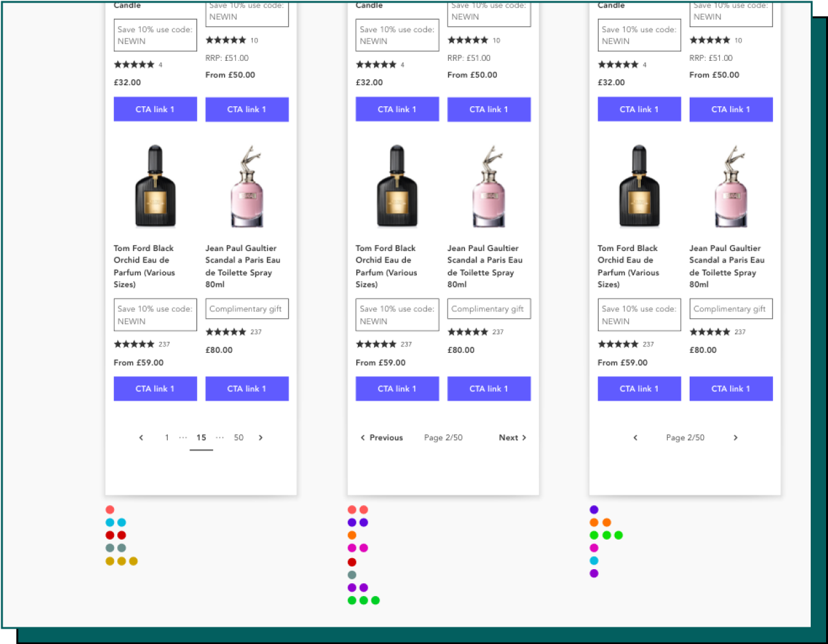Click the Next link in the middle mockup

512,438
